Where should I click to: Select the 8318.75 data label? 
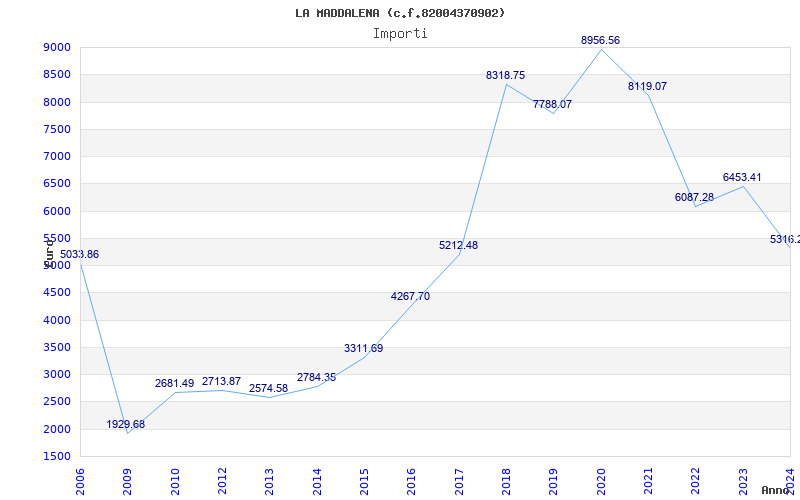click(505, 76)
